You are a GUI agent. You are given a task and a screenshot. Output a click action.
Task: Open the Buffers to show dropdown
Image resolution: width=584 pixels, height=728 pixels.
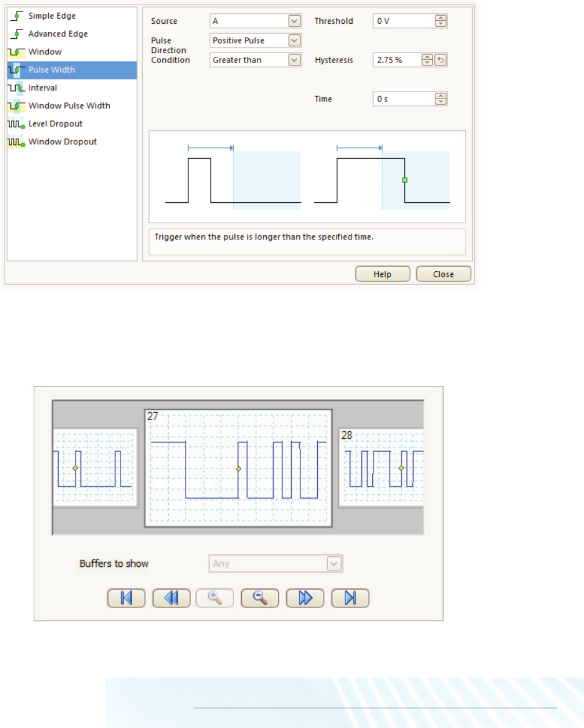(x=276, y=563)
